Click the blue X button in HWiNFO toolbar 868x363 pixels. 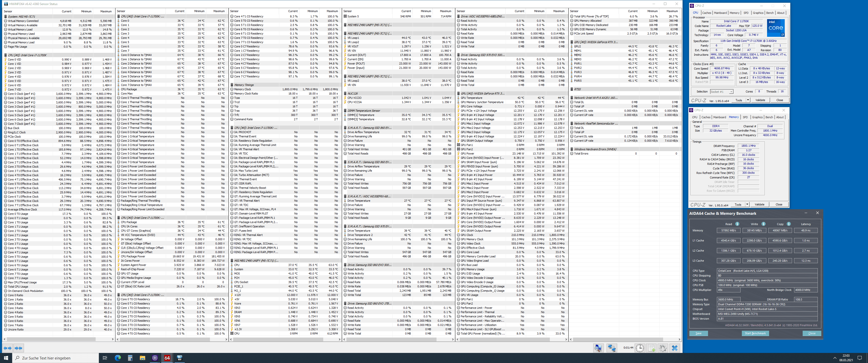tap(674, 348)
